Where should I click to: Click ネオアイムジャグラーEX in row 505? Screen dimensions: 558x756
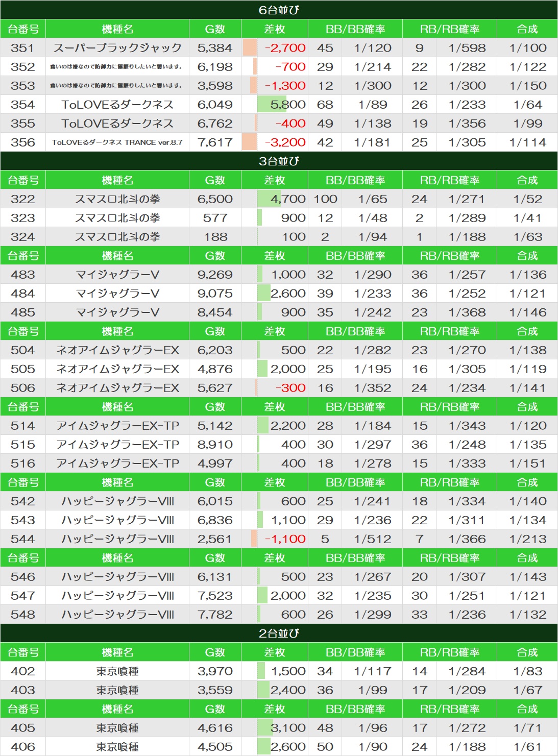click(117, 369)
